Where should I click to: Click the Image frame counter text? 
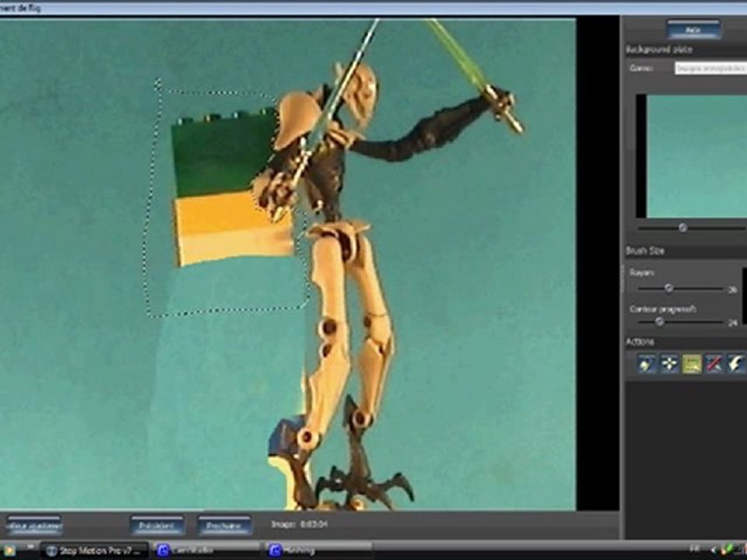pos(299,524)
